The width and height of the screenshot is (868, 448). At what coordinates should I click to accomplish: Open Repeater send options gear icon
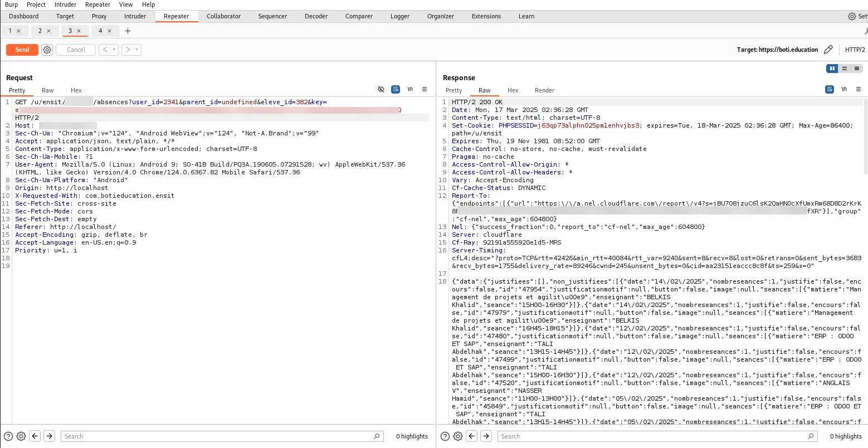pos(47,50)
